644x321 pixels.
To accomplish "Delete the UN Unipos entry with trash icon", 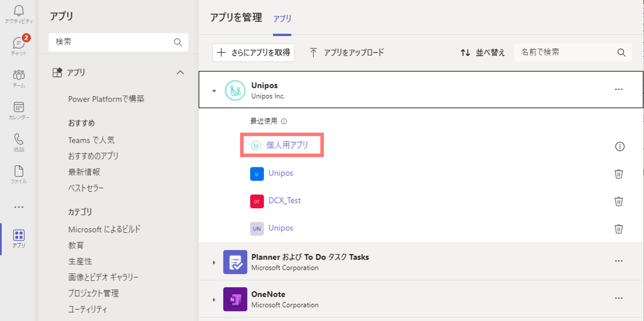I will pyautogui.click(x=619, y=229).
